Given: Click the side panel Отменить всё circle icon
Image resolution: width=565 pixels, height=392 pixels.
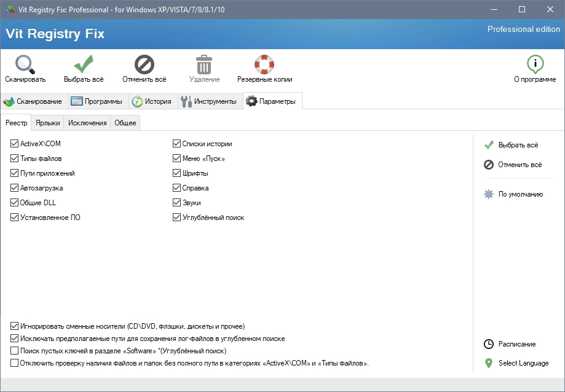Looking at the screenshot, I should (489, 165).
